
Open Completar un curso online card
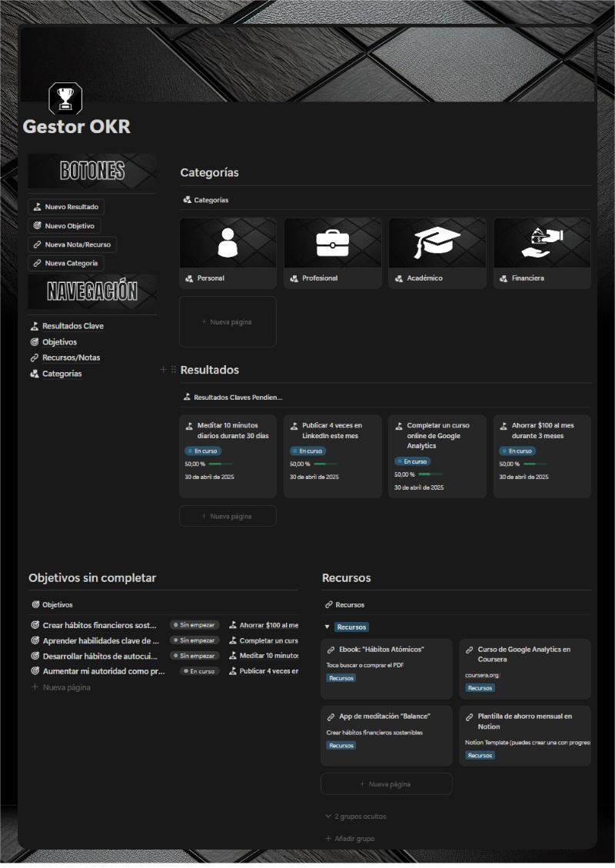coord(437,456)
